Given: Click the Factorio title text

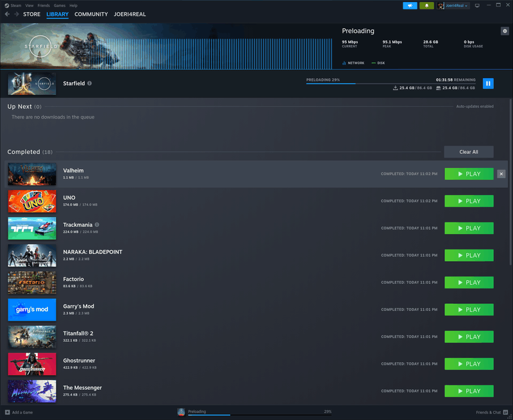Looking at the screenshot, I should [73, 279].
